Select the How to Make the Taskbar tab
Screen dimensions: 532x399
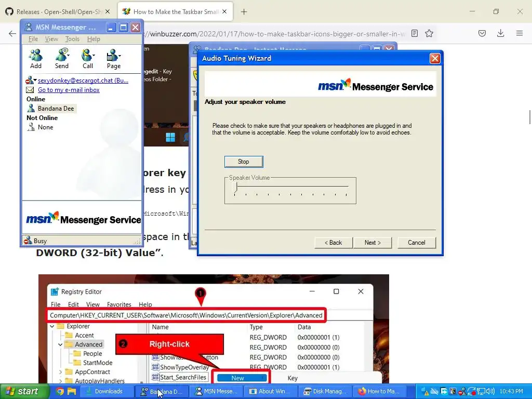pyautogui.click(x=175, y=12)
